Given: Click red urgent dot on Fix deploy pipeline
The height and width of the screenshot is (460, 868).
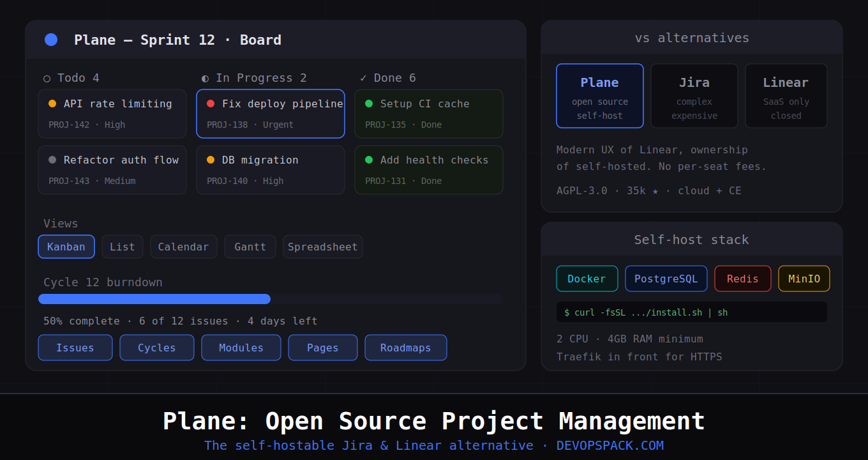Looking at the screenshot, I should (211, 103).
